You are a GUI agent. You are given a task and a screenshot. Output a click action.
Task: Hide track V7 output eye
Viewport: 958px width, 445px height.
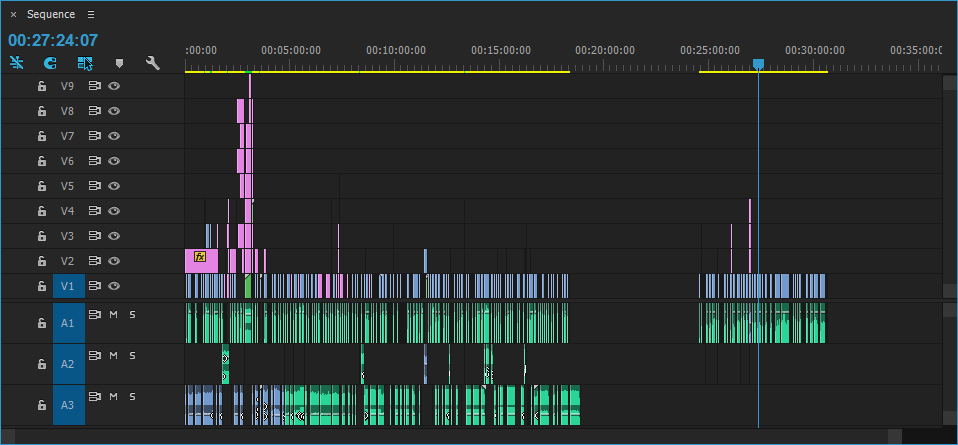click(x=114, y=136)
